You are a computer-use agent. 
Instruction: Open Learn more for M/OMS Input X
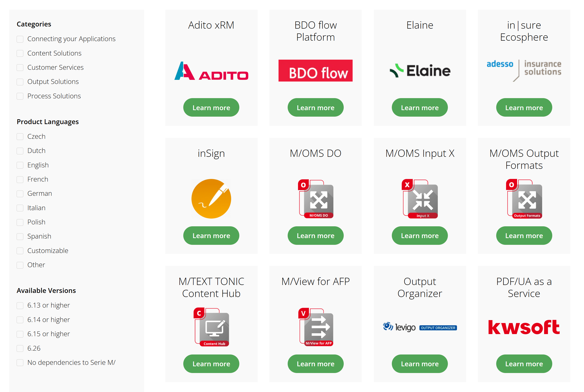(x=420, y=235)
